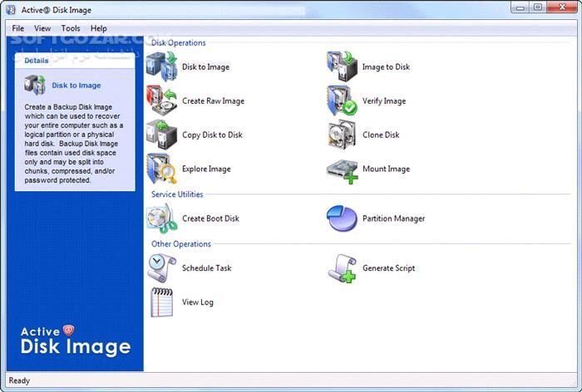Click the Mount Image icon
Screen dimensions: 582x392
(x=342, y=169)
